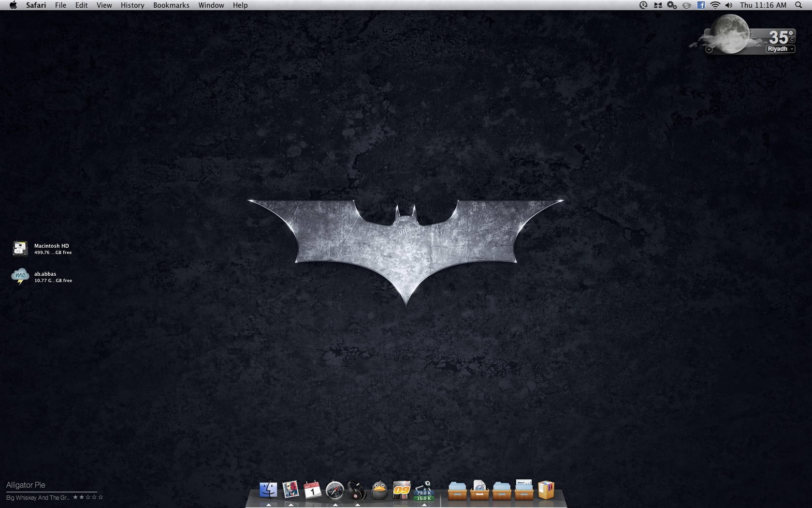Image resolution: width=812 pixels, height=508 pixels.
Task: Open the File menu
Action: pyautogui.click(x=60, y=5)
